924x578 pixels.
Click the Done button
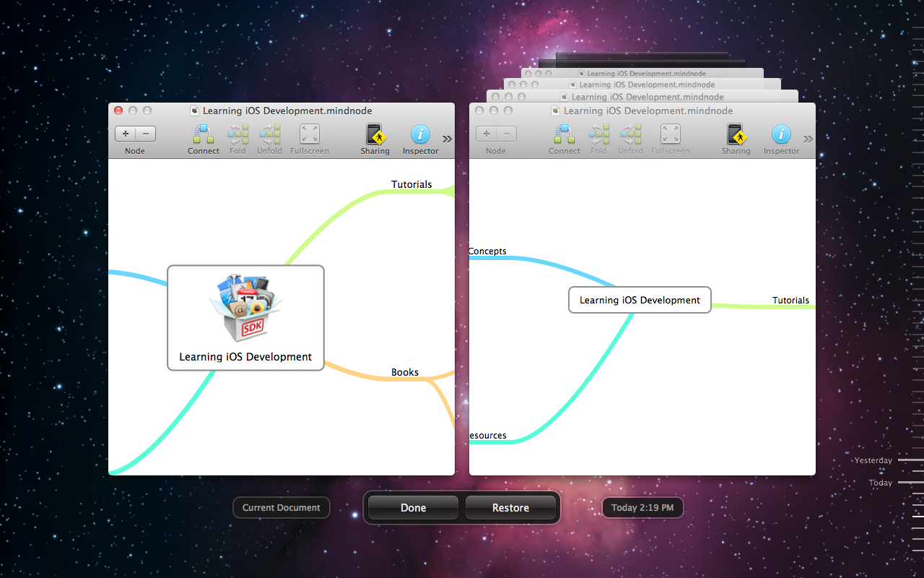tap(413, 508)
